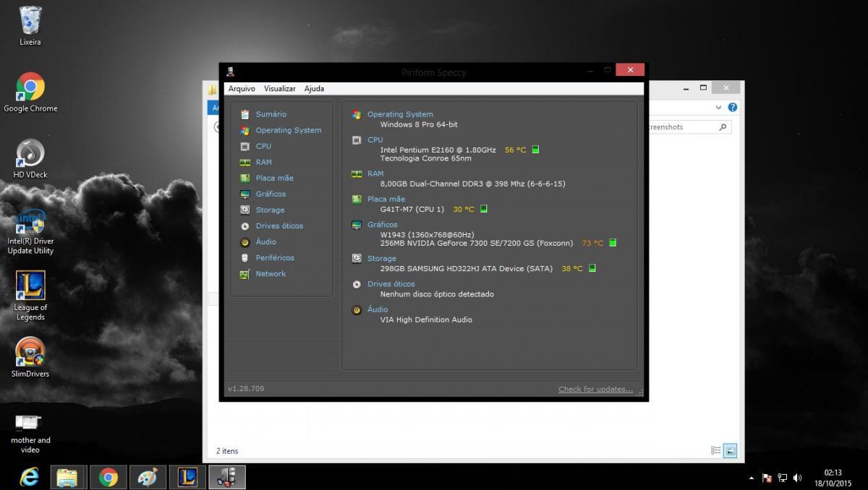Click the CPU chip icon in sidebar
868x490 pixels.
pyautogui.click(x=244, y=146)
